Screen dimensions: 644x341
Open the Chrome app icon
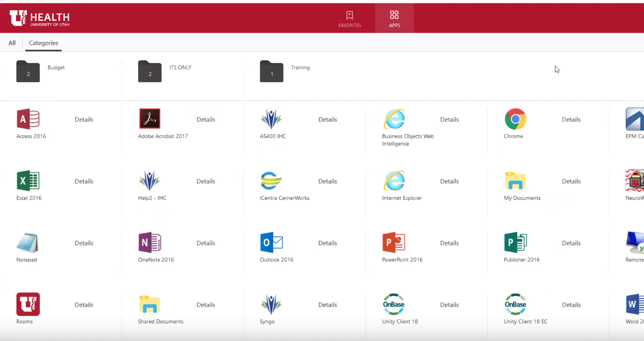point(515,119)
